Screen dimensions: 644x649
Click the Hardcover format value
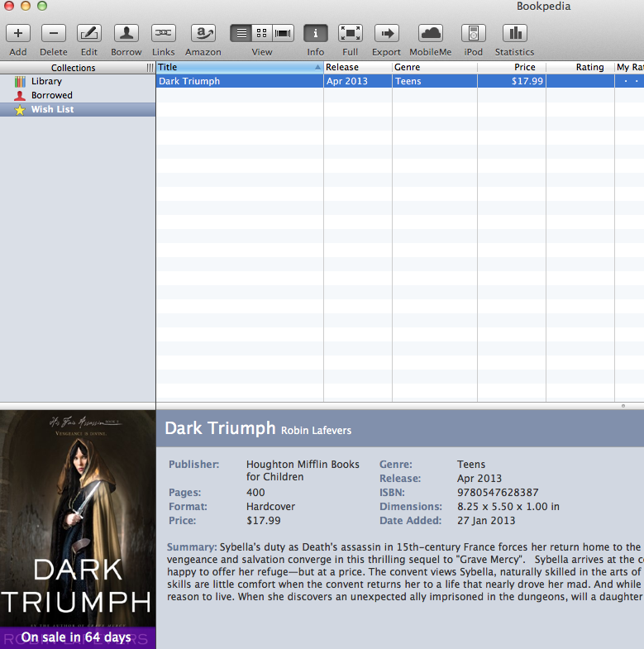[270, 507]
